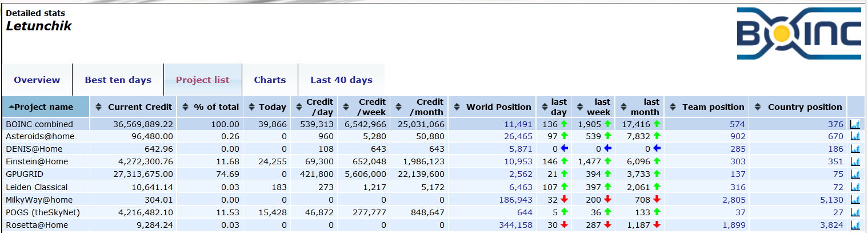Open POGS country position 27 link
The image size is (868, 233).
click(x=837, y=212)
